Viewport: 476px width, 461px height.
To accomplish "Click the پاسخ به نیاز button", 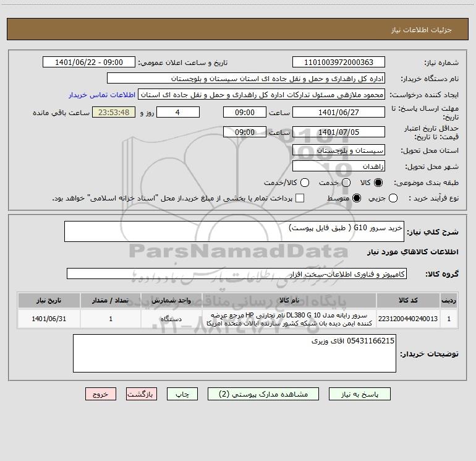I will [x=359, y=394].
